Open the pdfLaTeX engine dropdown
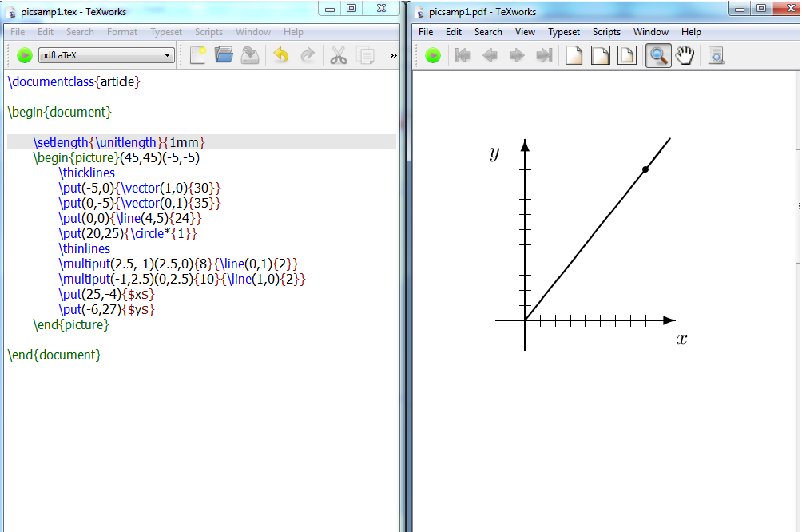 pyautogui.click(x=106, y=55)
